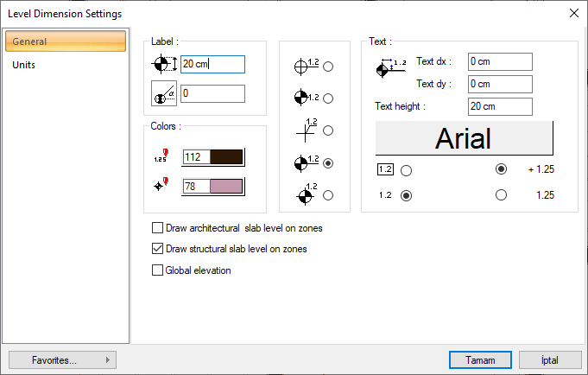
Task: Click the label size symbol icon
Action: tap(163, 64)
